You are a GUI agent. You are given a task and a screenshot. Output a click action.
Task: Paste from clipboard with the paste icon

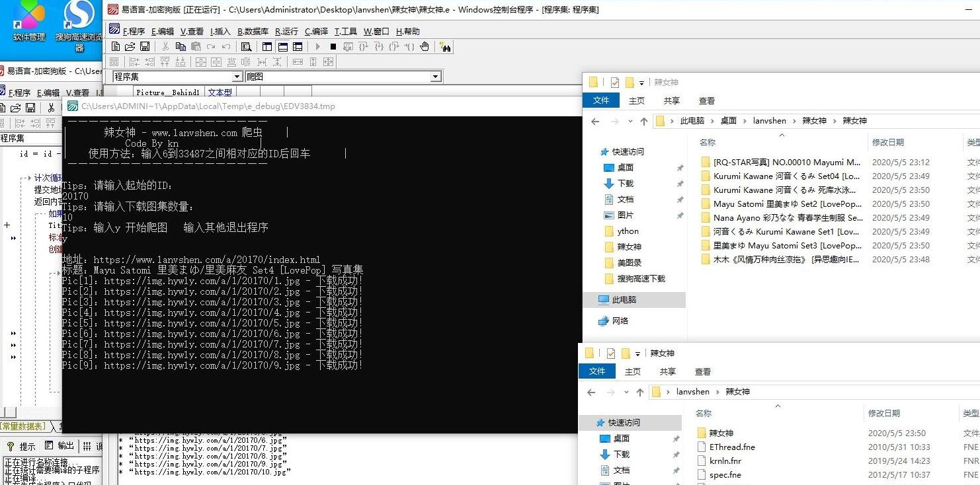point(196,47)
